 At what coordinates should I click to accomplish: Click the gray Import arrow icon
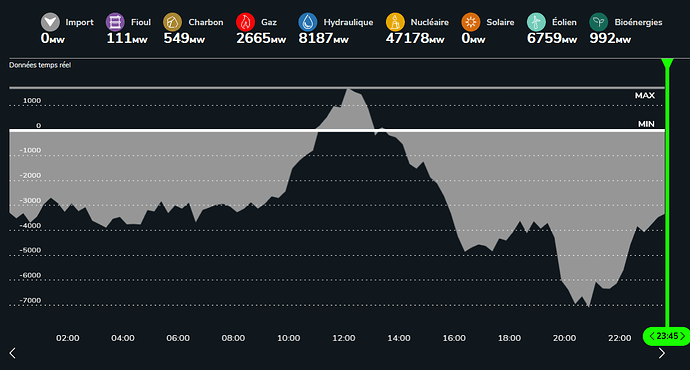pos(50,22)
